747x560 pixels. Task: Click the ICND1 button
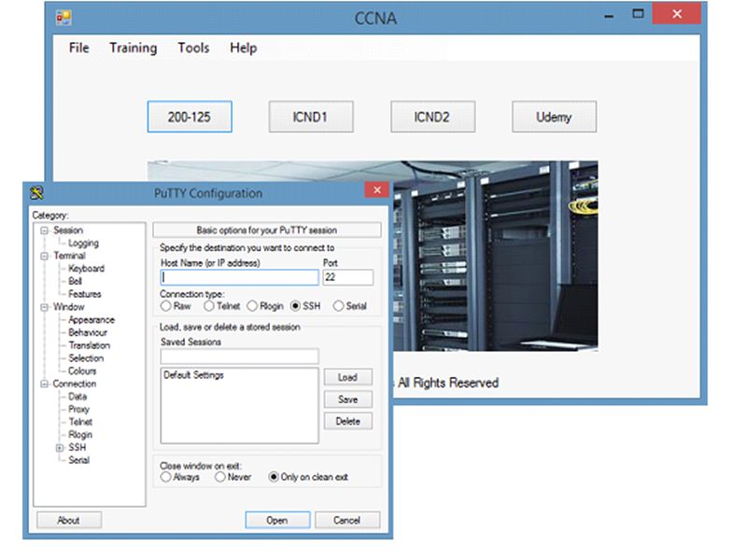click(x=311, y=117)
